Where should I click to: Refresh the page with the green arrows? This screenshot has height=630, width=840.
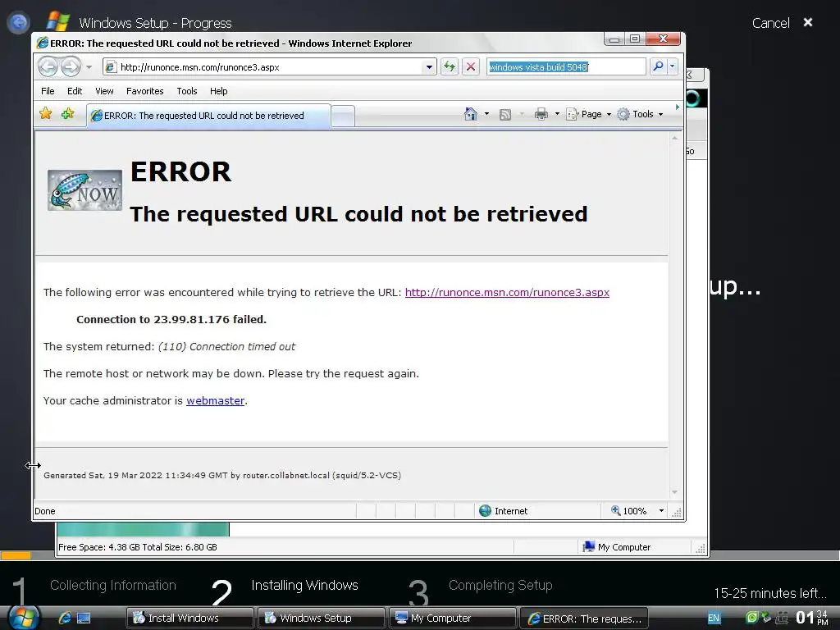pos(449,67)
